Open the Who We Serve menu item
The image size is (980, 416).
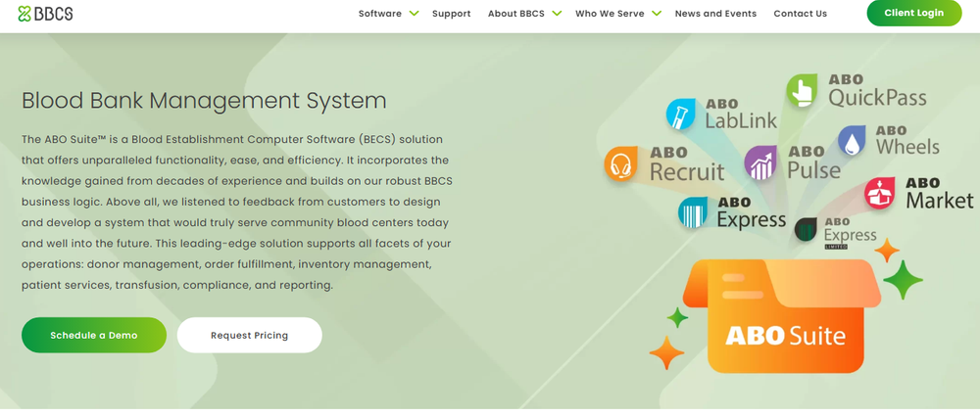610,13
